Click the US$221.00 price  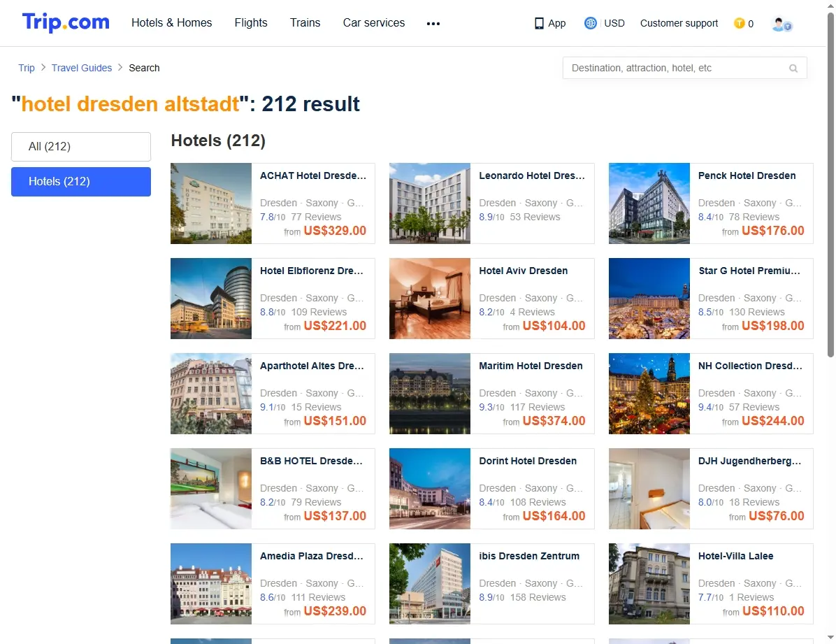click(x=335, y=326)
